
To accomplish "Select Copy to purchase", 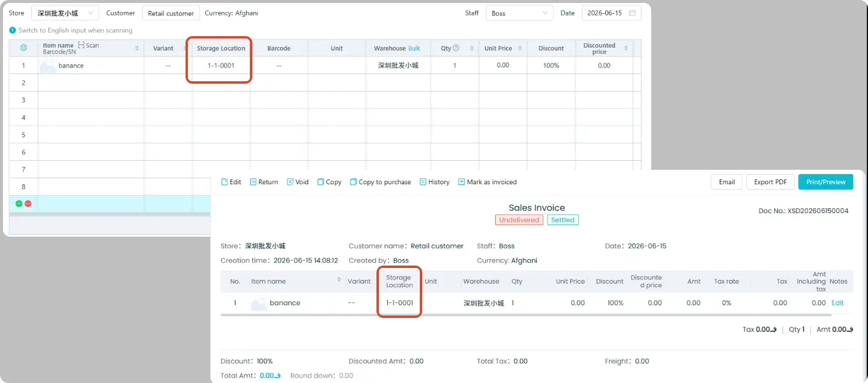I will point(380,182).
